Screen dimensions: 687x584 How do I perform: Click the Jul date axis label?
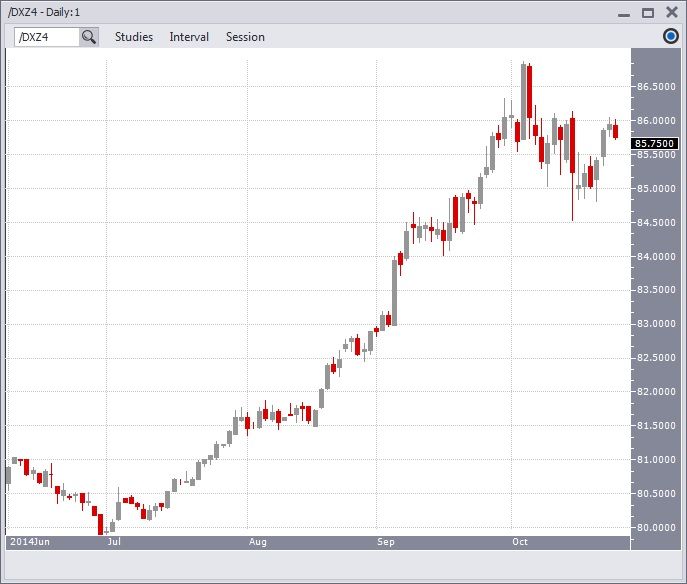114,542
